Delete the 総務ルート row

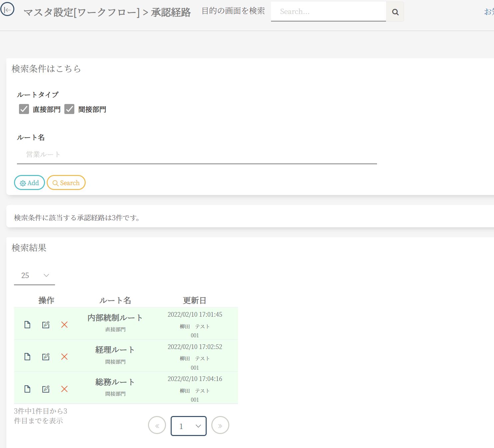click(64, 389)
